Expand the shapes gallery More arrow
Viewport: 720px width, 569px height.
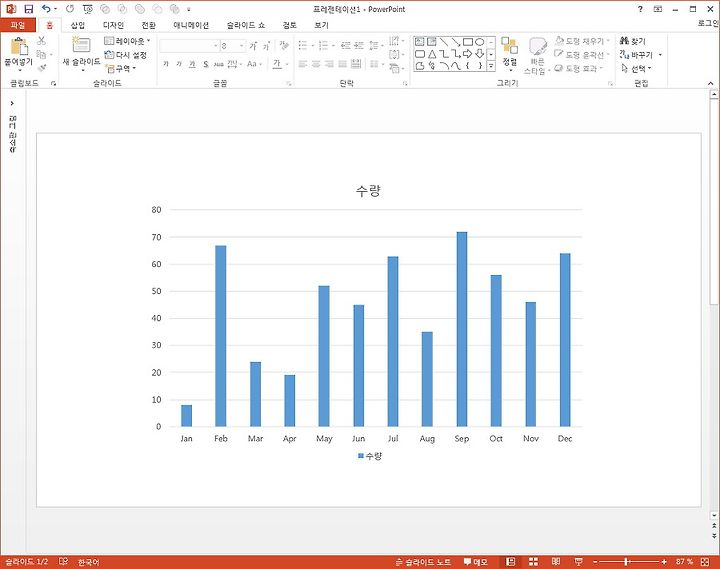(491, 67)
